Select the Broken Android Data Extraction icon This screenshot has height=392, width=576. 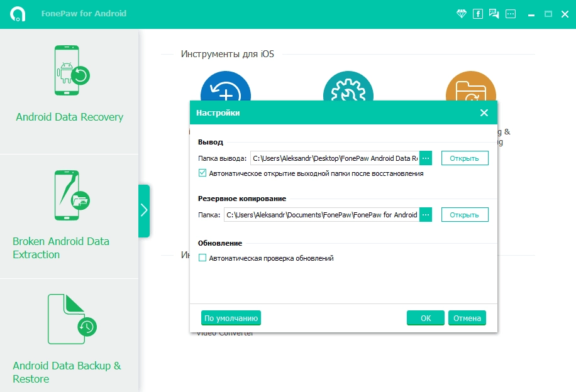pyautogui.click(x=72, y=195)
